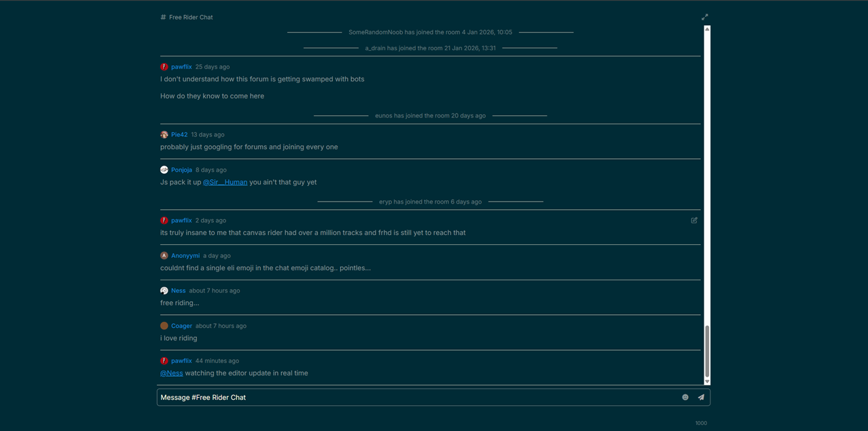Select the Anonyymi username link

pyautogui.click(x=185, y=255)
